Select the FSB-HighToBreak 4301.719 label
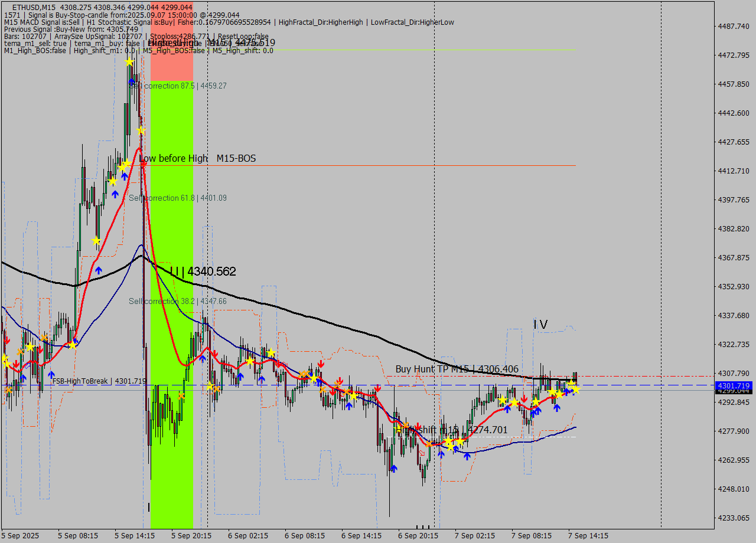This screenshot has height=543, width=756. [99, 381]
